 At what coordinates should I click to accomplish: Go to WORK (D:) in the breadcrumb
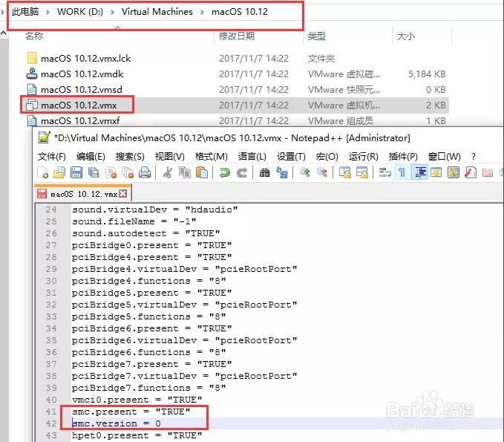[x=80, y=12]
